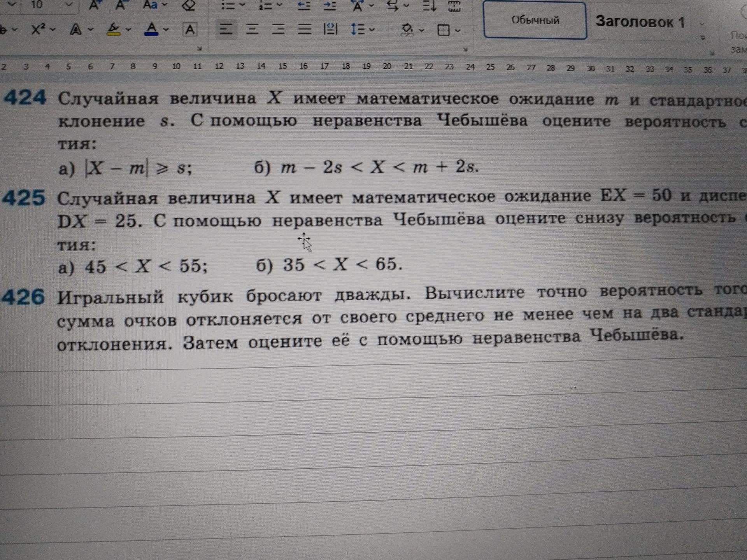Image resolution: width=747 pixels, height=560 pixels.
Task: Open paragraph settings dialog launcher
Action: [x=465, y=49]
